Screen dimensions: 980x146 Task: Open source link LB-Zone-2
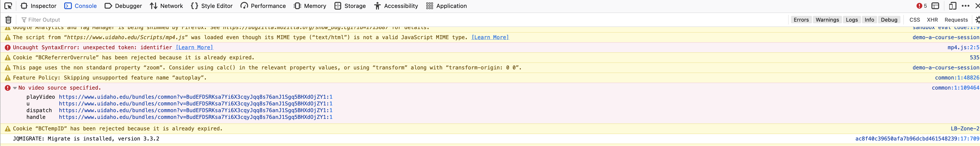pos(965,129)
